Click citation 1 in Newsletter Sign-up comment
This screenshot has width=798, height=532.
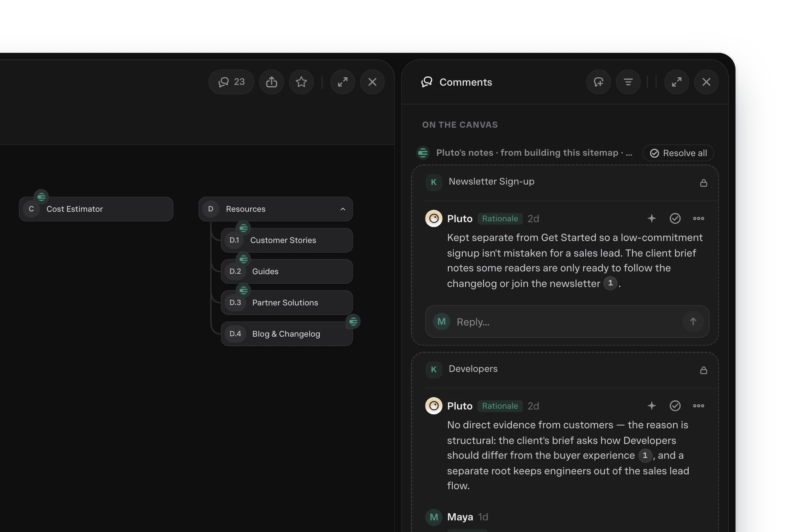[611, 283]
